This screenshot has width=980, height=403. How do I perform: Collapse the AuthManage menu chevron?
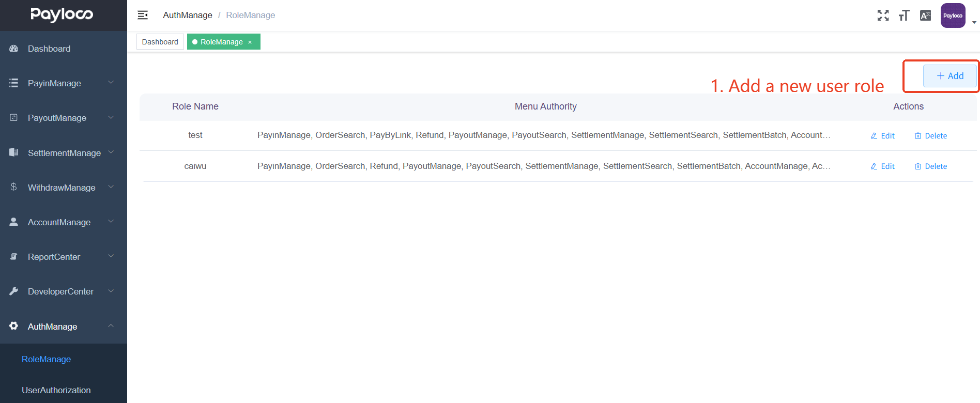[111, 326]
